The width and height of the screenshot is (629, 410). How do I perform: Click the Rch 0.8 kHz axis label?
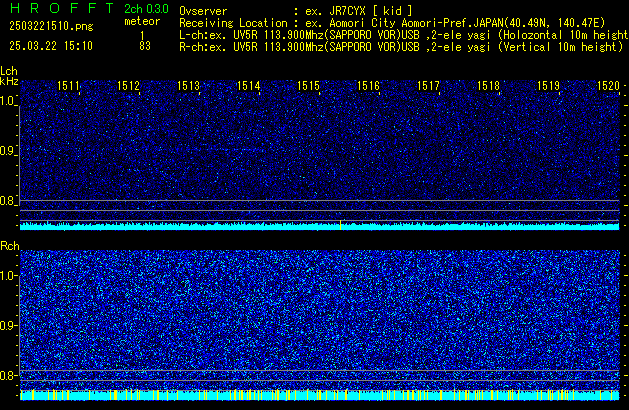tap(8, 375)
